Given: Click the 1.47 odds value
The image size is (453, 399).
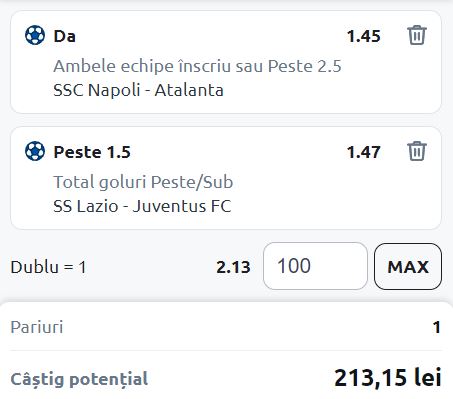Looking at the screenshot, I should point(363,152).
